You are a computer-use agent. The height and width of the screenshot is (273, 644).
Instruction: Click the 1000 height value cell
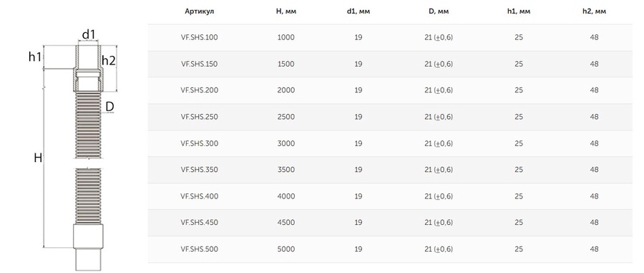point(286,37)
